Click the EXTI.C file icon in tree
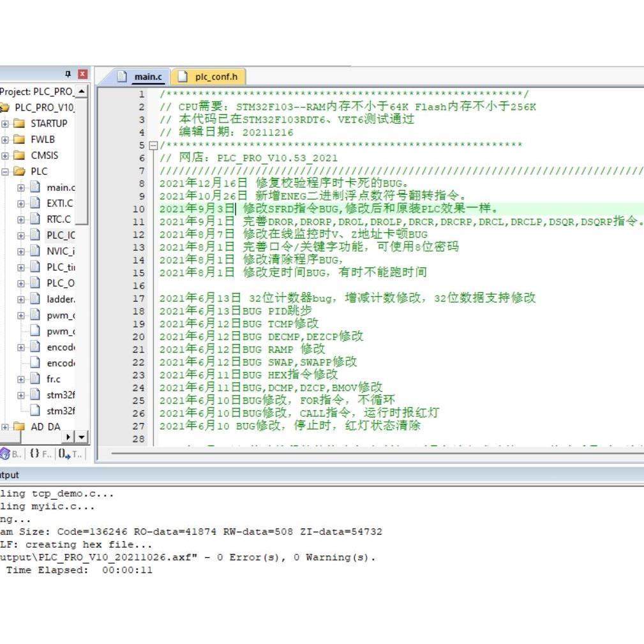The image size is (644, 644). pyautogui.click(x=36, y=204)
